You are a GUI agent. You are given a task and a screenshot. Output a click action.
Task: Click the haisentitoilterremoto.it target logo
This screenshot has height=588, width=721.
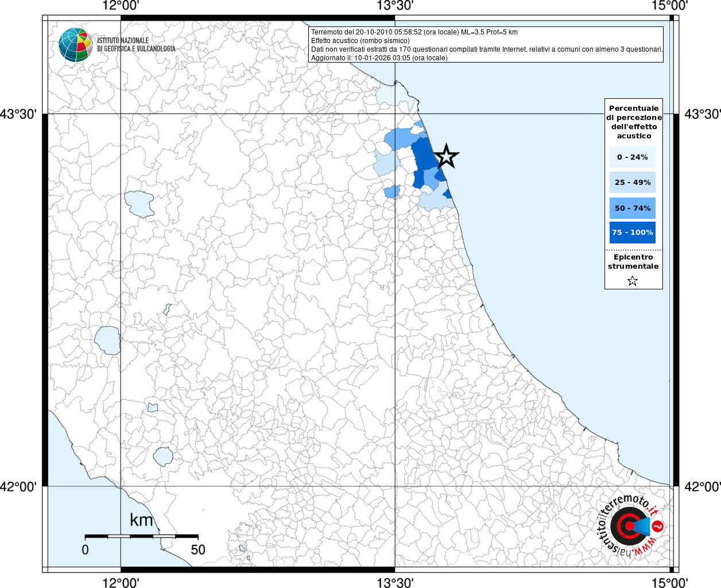pos(629,525)
